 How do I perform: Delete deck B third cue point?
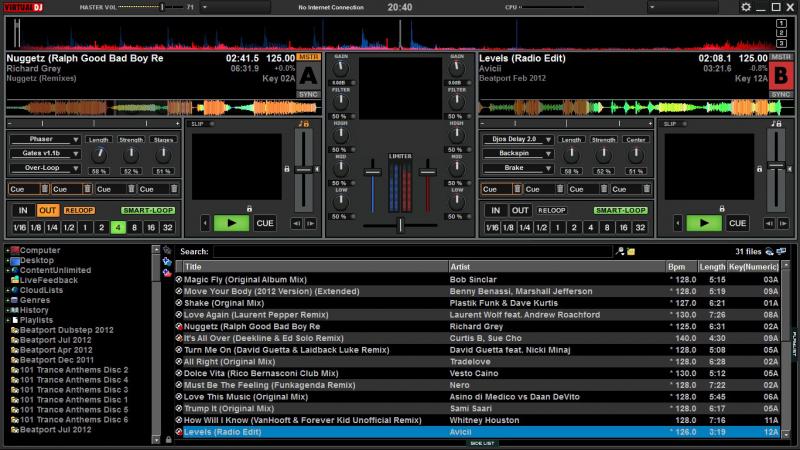pyautogui.click(x=604, y=189)
